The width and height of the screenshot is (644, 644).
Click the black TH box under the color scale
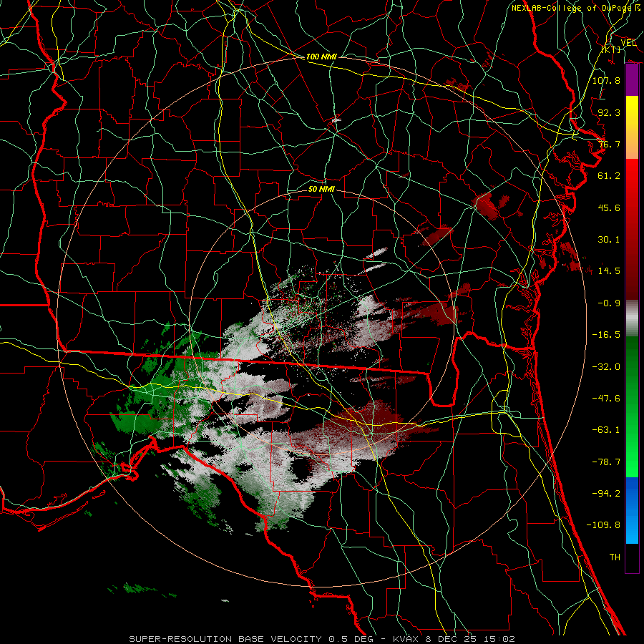click(632, 558)
